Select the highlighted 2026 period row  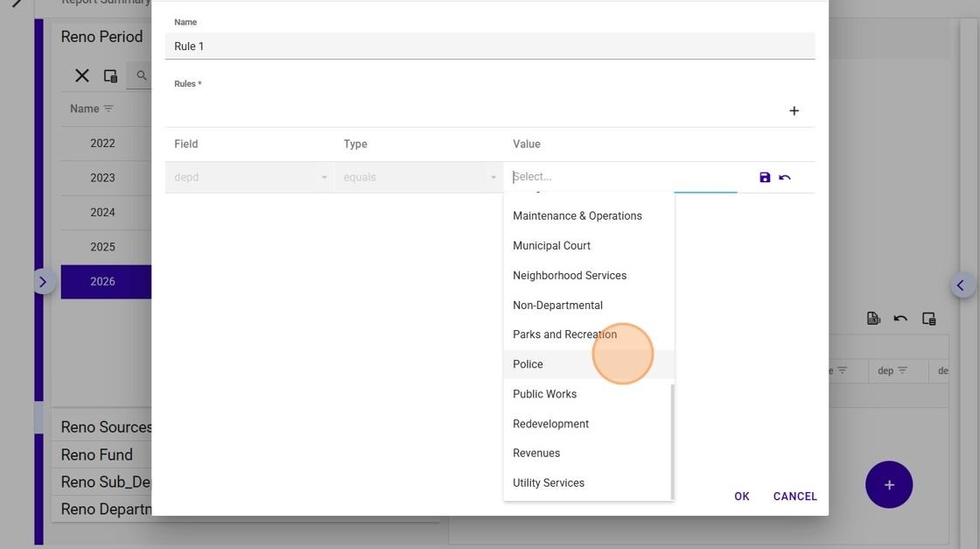pyautogui.click(x=106, y=281)
